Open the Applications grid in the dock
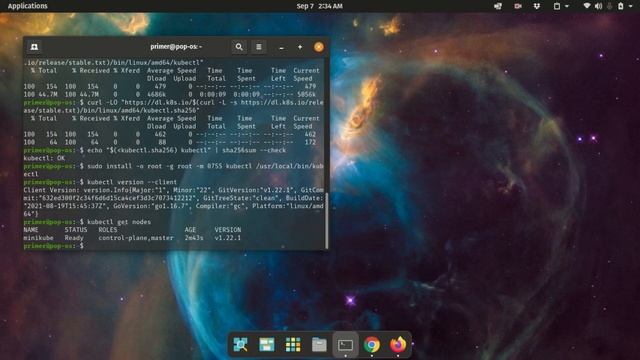Viewport: 640px width, 360px height. [x=293, y=344]
